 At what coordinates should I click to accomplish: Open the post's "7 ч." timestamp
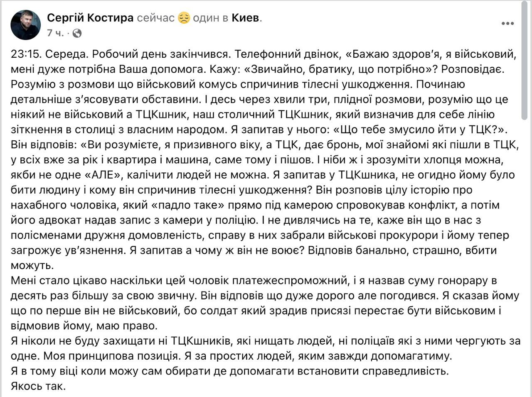[55, 33]
